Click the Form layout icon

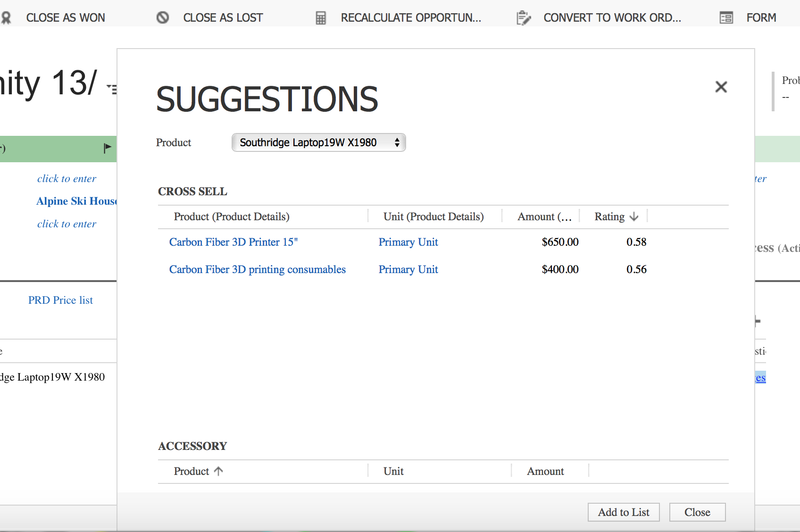click(x=726, y=18)
